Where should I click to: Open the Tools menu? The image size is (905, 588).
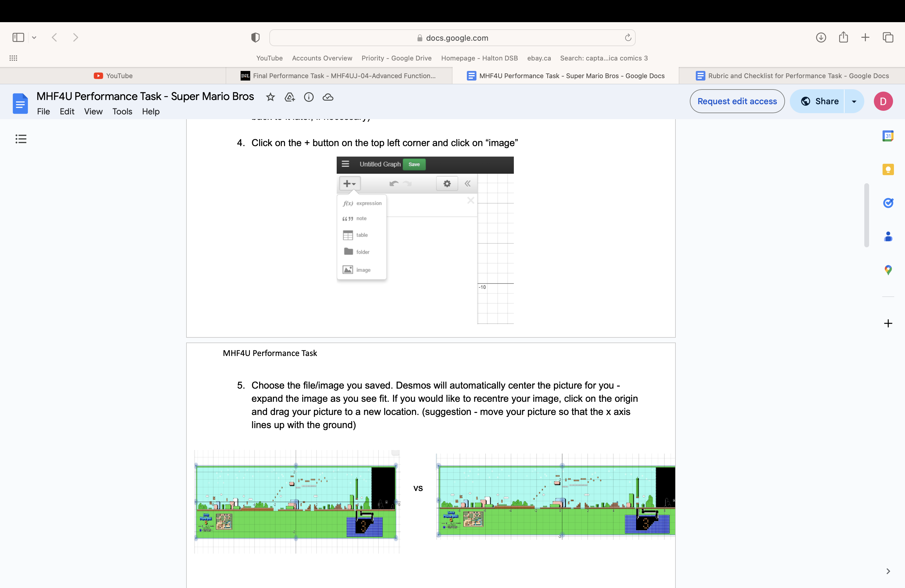click(122, 111)
